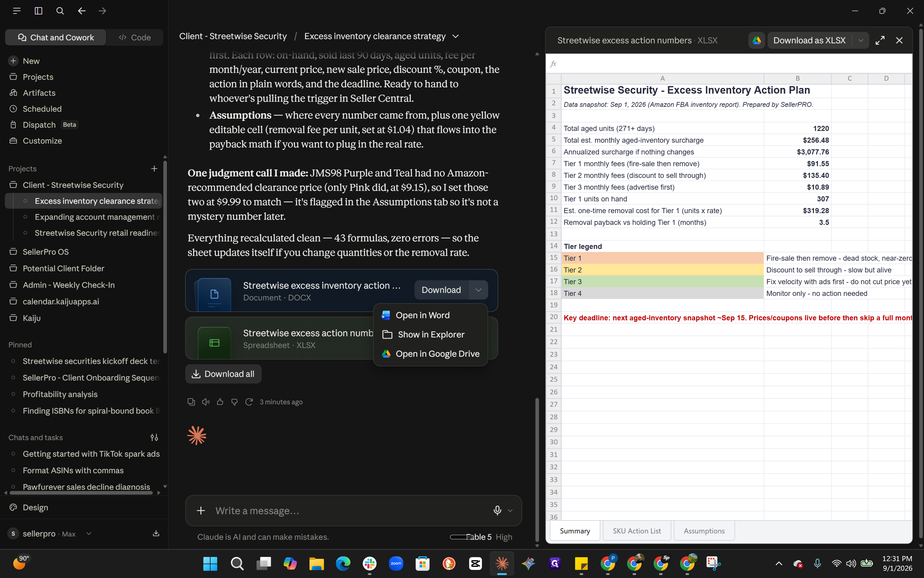Go back with the left arrow
The width and height of the screenshot is (924, 578).
82,11
